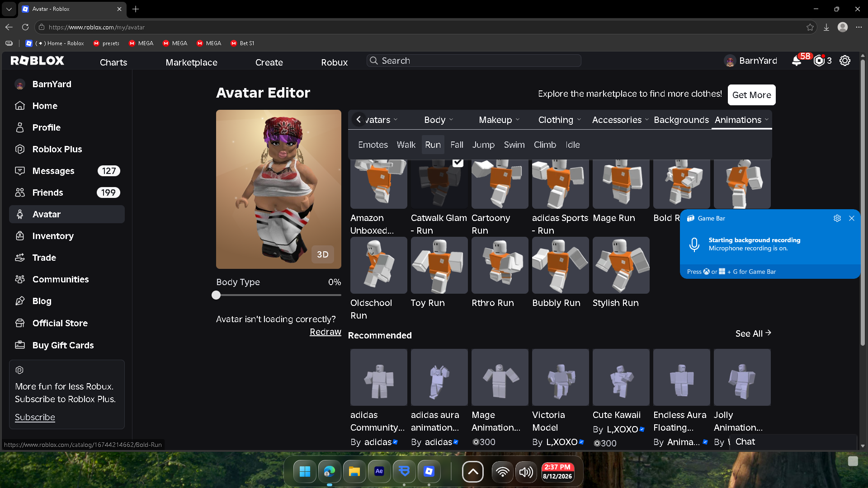868x488 pixels.
Task: Open browser downloads
Action: (x=826, y=27)
